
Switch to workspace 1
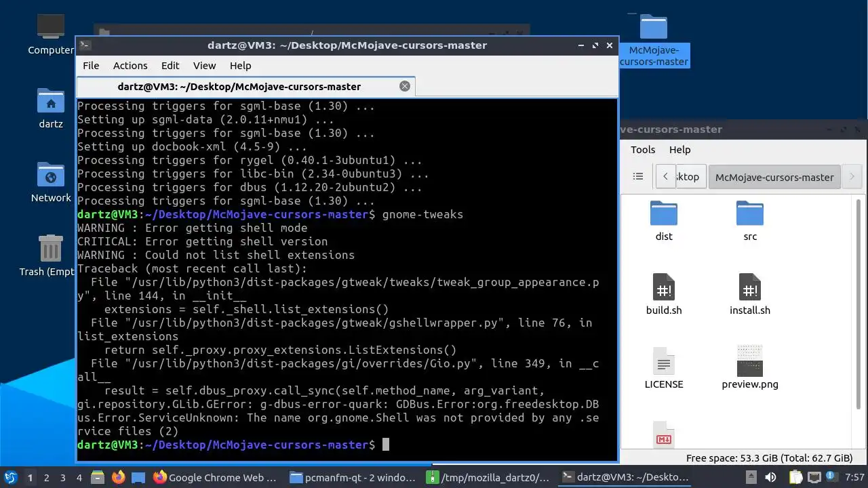click(30, 477)
